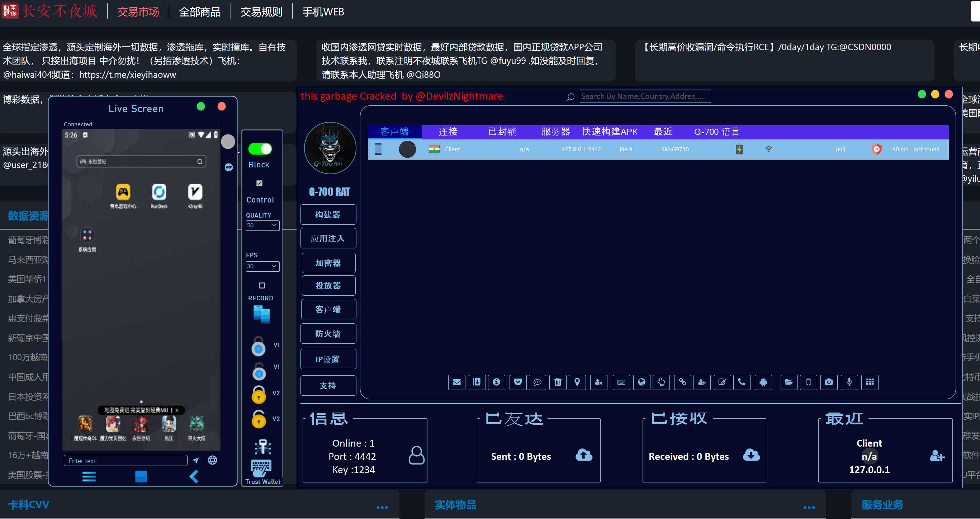This screenshot has width=980, height=519.
Task: Click the 构建器 sidebar button
Action: [328, 215]
